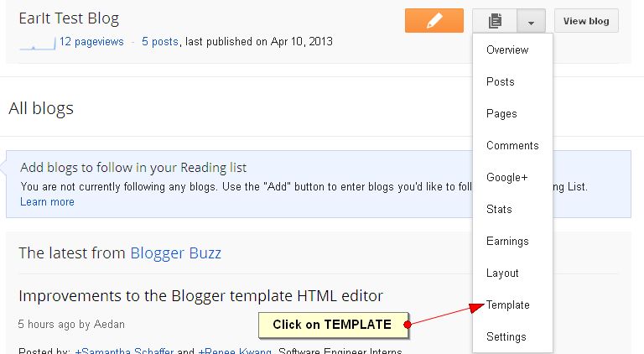The width and height of the screenshot is (644, 354).
Task: Choose Earnings from the dropdown list
Action: [507, 241]
